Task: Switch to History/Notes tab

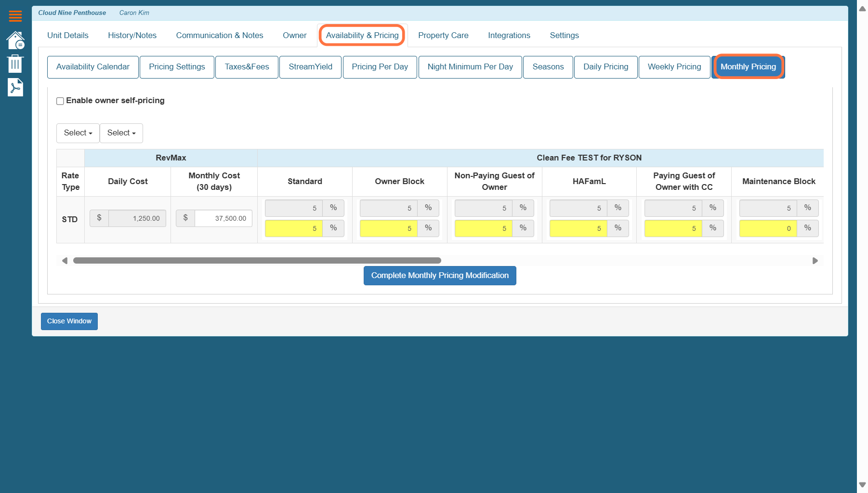Action: point(132,35)
